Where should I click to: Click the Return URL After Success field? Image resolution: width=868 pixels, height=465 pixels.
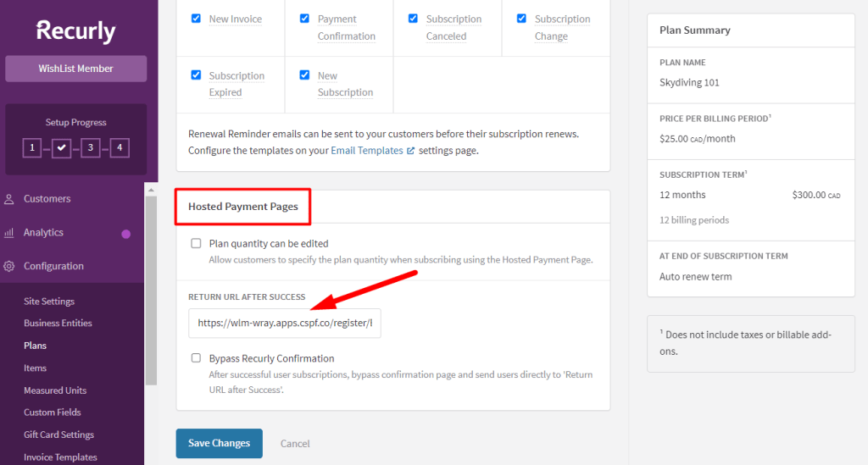(284, 323)
